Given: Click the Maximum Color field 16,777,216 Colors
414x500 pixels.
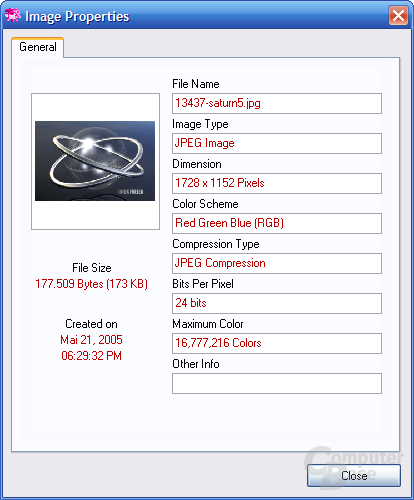Looking at the screenshot, I should 277,343.
